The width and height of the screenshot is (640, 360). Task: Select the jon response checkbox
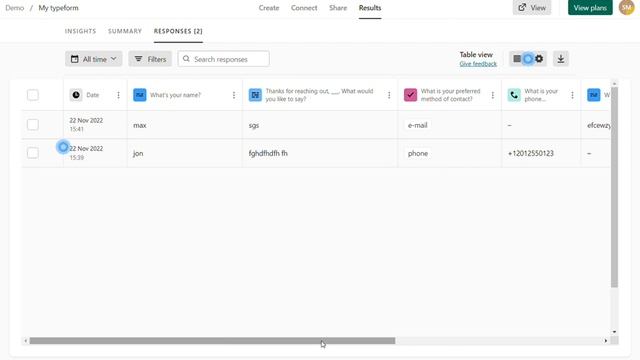[33, 153]
